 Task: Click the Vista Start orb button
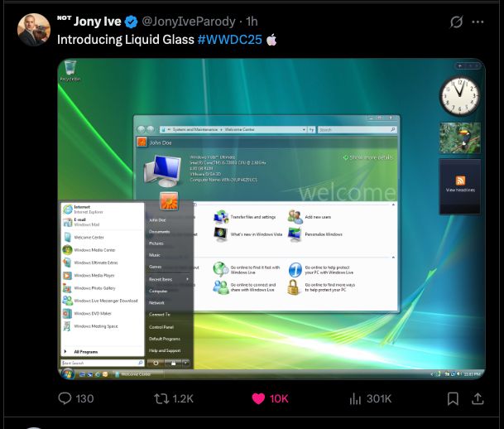tap(67, 374)
